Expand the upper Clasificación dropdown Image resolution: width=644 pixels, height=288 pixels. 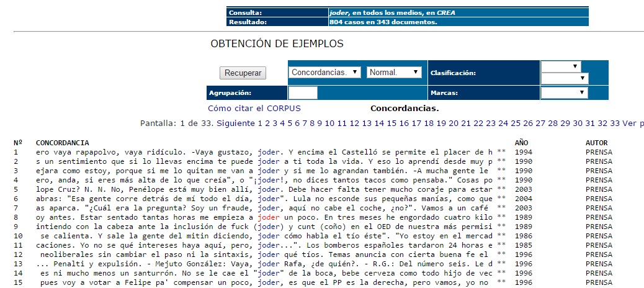pyautogui.click(x=561, y=66)
